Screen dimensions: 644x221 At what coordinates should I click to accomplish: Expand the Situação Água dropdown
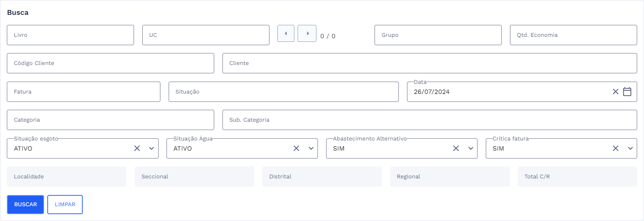click(x=311, y=148)
